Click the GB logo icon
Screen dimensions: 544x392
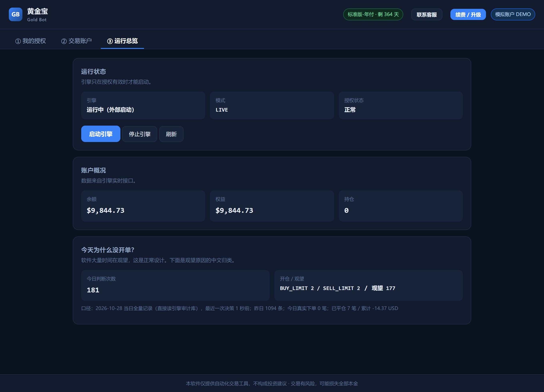point(16,14)
